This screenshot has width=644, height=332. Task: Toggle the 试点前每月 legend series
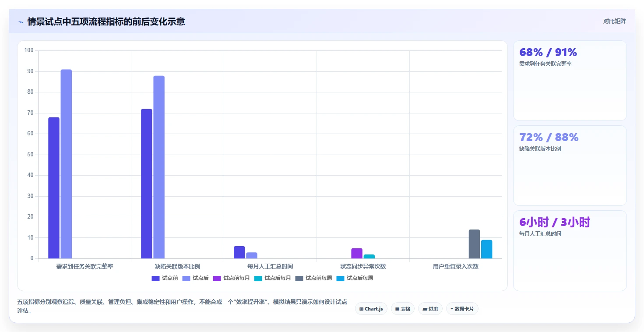[231, 278]
